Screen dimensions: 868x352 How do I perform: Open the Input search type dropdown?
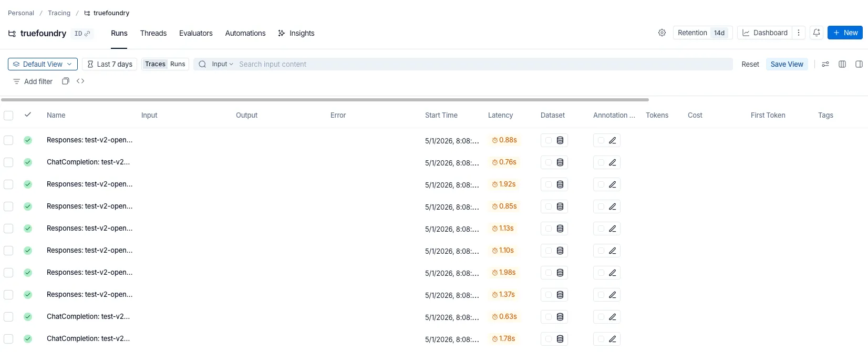[x=222, y=64]
